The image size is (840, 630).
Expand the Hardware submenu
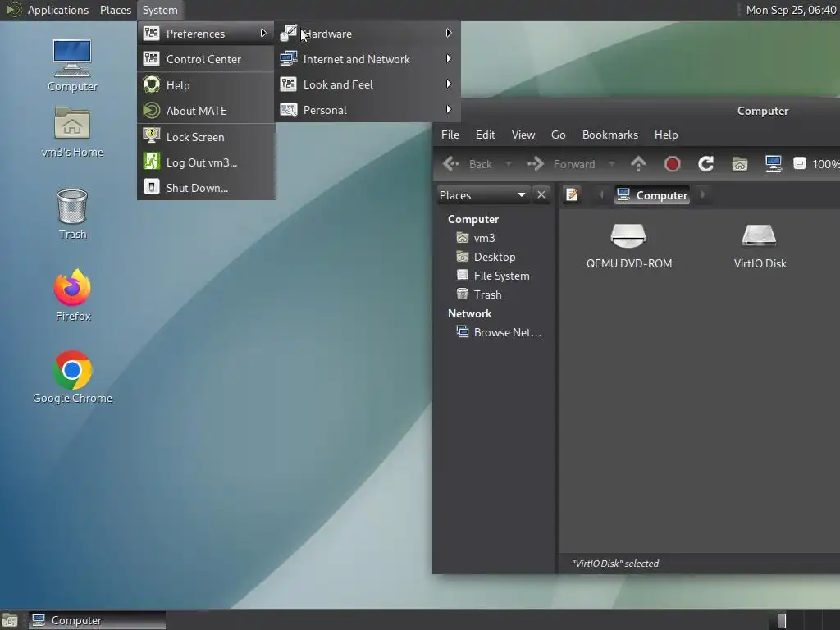367,33
